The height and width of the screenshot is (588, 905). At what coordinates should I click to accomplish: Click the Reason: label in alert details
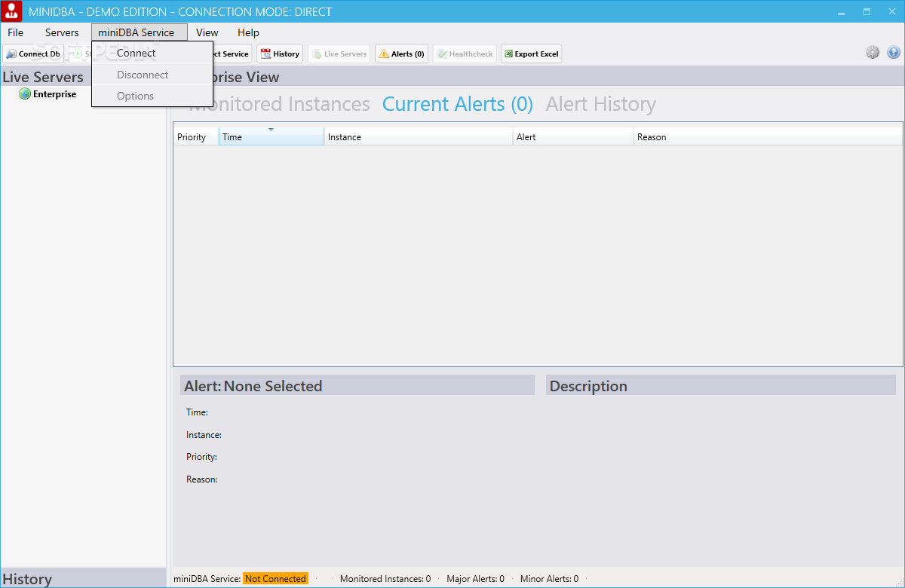[201, 479]
